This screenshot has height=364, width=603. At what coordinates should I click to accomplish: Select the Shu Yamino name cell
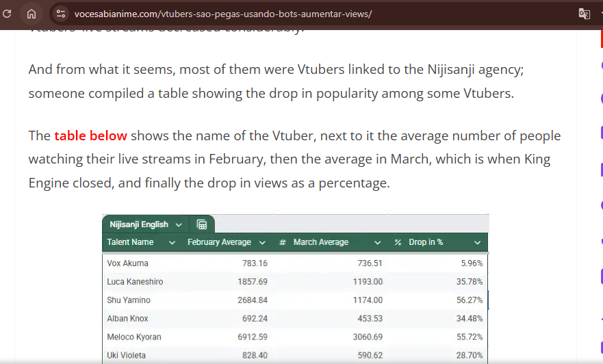coord(129,300)
